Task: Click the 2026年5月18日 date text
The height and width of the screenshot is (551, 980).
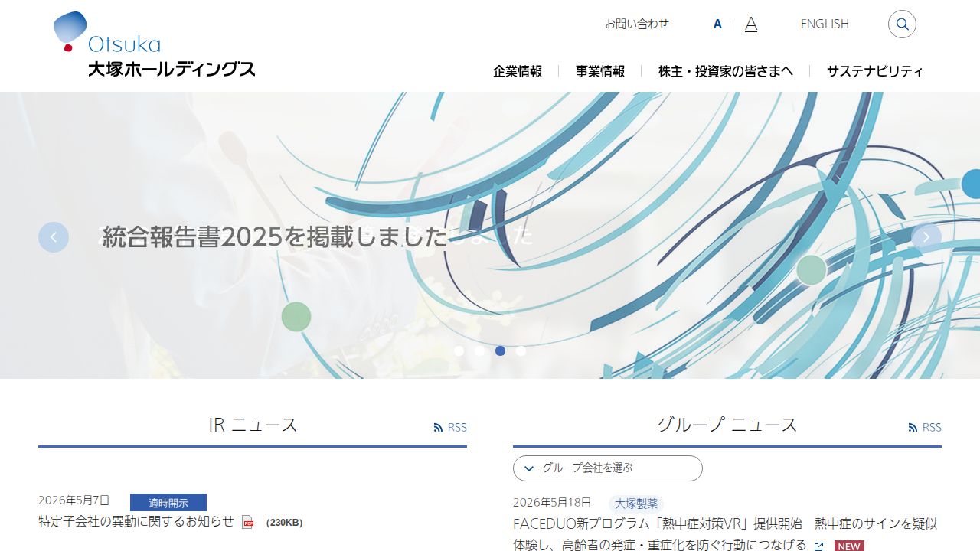Action: pyautogui.click(x=552, y=503)
